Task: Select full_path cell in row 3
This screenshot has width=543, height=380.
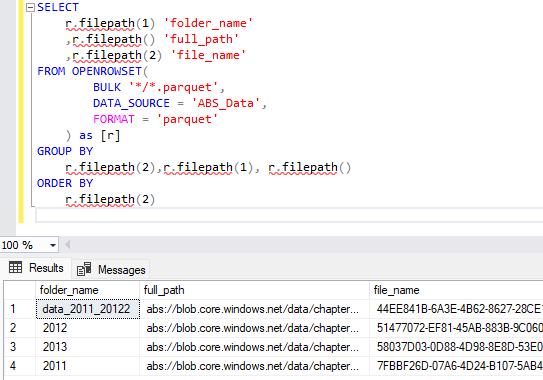Action: coord(255,347)
